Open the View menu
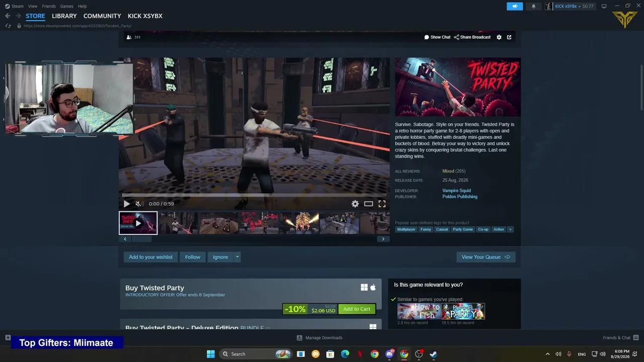Screen dimensions: 644x362 (33, 6)
